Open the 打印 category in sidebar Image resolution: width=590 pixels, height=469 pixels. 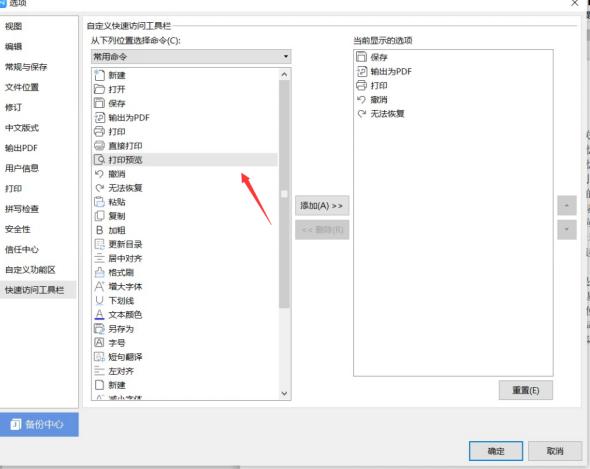[14, 189]
